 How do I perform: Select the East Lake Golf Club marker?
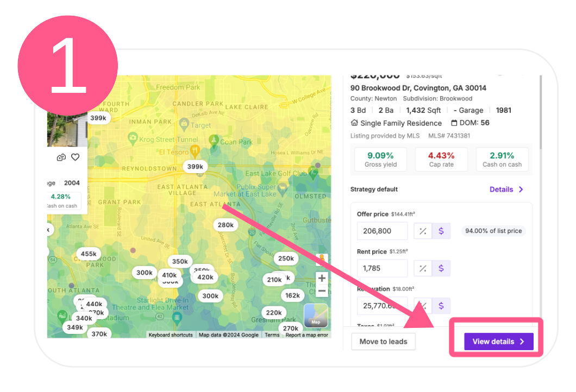313,173
